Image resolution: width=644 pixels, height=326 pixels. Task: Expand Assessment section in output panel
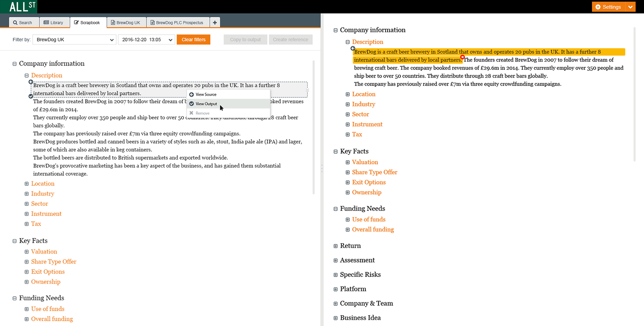click(x=335, y=260)
